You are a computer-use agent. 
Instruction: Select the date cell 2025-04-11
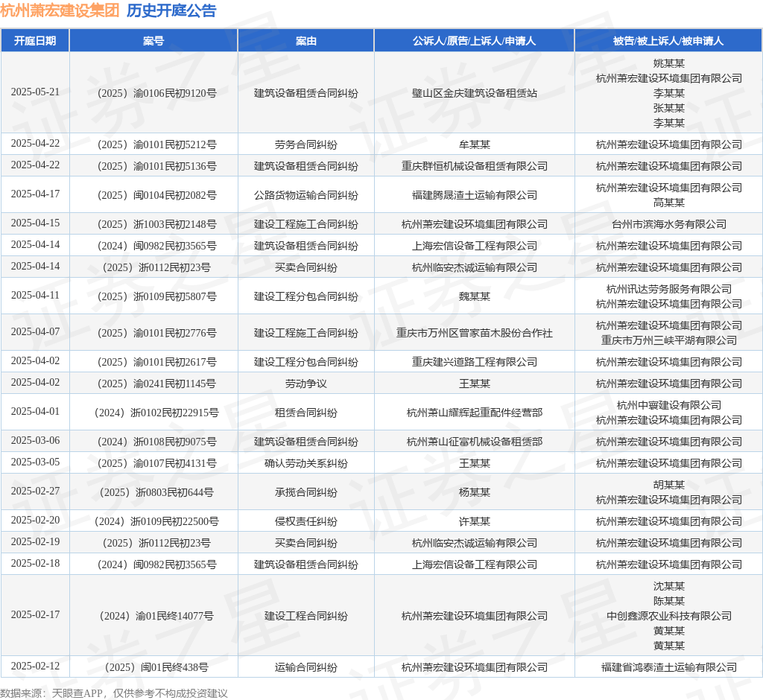[x=35, y=296]
